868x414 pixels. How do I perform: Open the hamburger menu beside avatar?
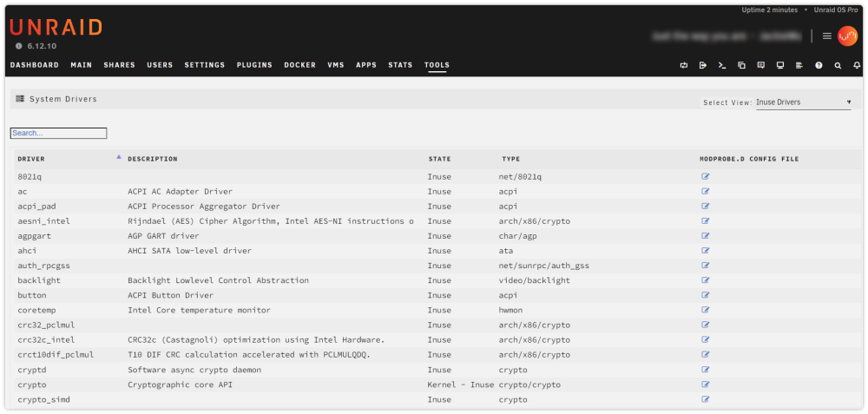tap(827, 36)
